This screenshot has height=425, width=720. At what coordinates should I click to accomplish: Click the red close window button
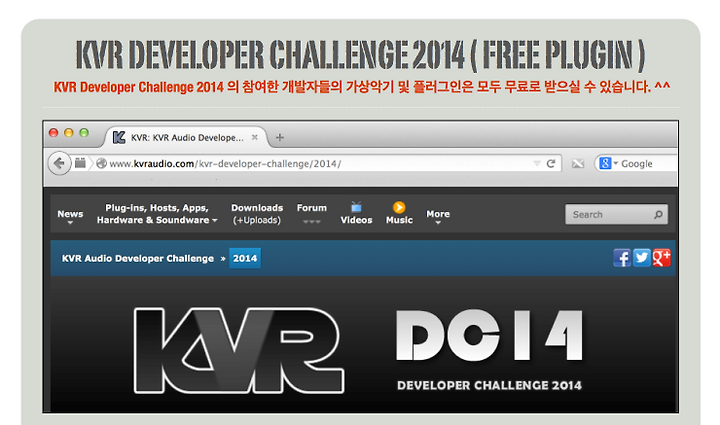[x=53, y=133]
